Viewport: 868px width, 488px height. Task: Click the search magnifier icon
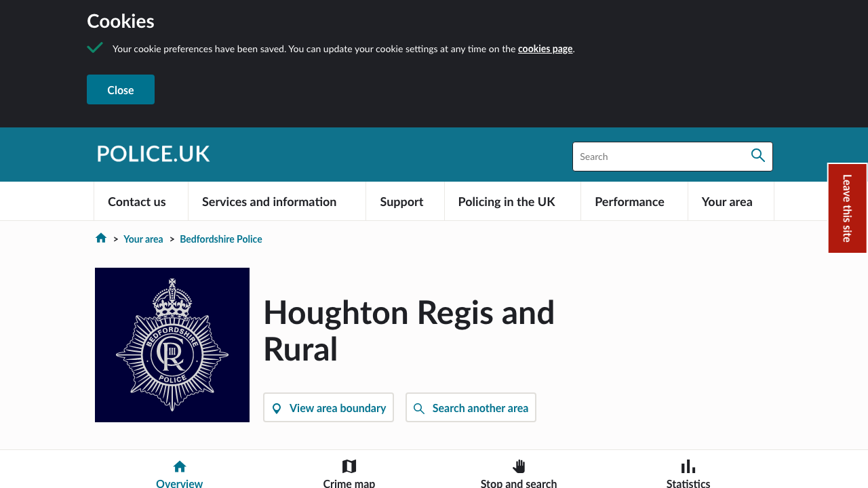click(x=757, y=156)
